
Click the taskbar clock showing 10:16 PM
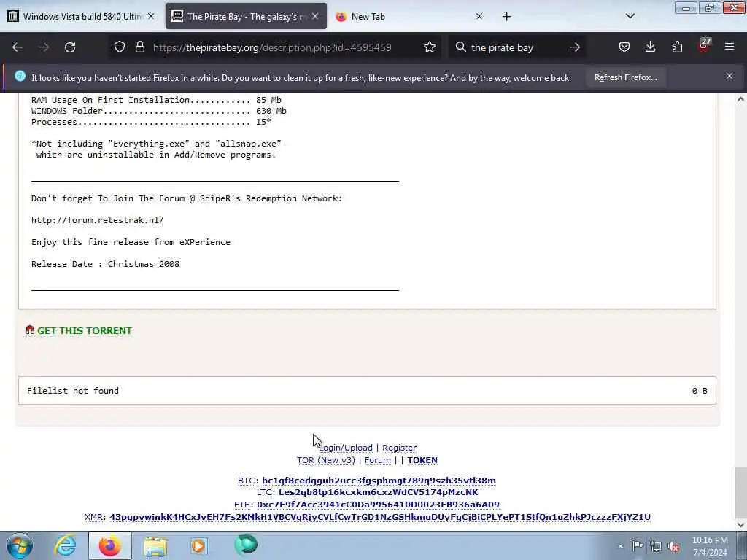710,546
